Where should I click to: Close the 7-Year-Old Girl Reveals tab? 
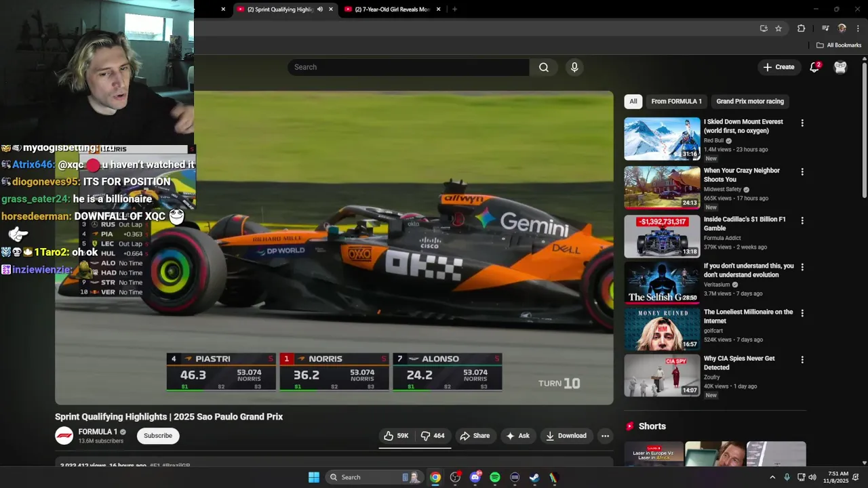439,9
